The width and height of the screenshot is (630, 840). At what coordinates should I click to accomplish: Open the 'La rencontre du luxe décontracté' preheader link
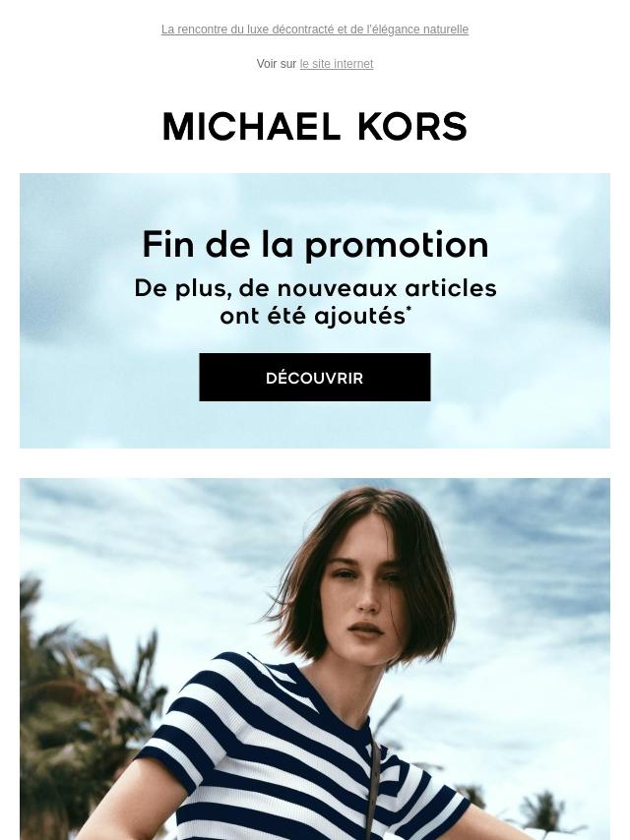coord(315,30)
